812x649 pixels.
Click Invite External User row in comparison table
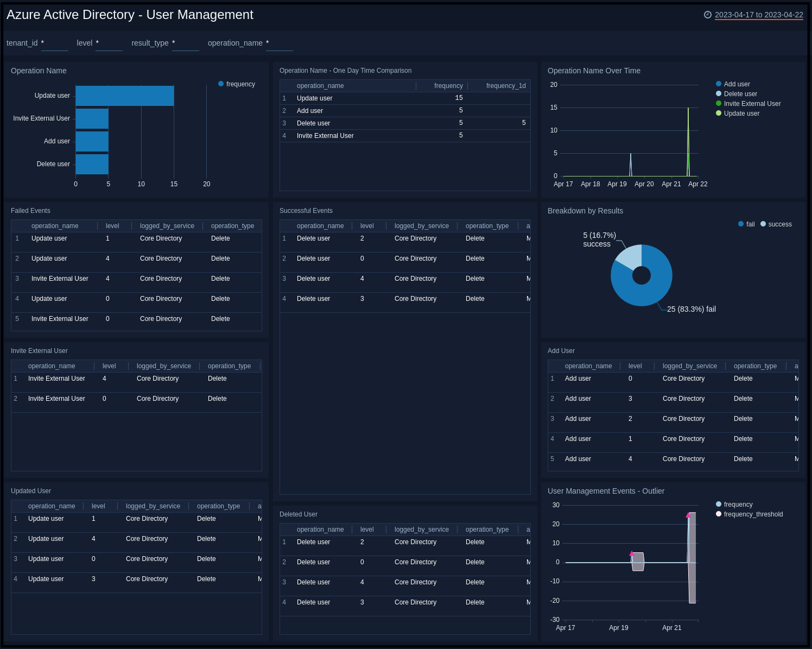pos(405,136)
